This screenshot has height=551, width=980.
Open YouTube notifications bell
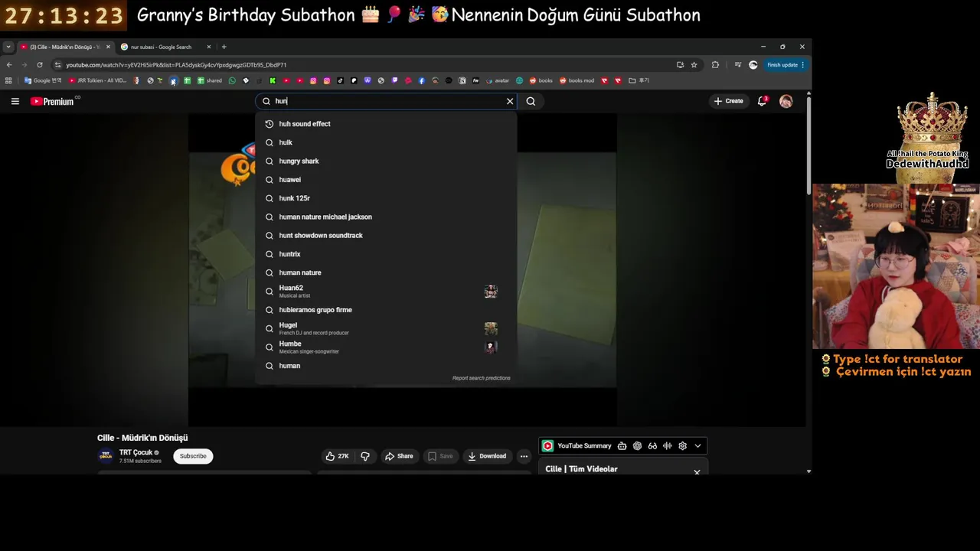[x=762, y=101]
